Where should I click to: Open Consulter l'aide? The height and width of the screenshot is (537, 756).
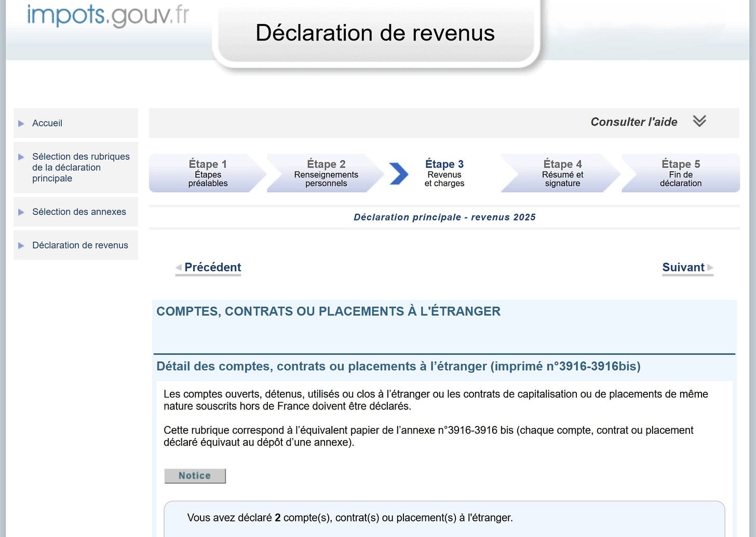coord(634,122)
